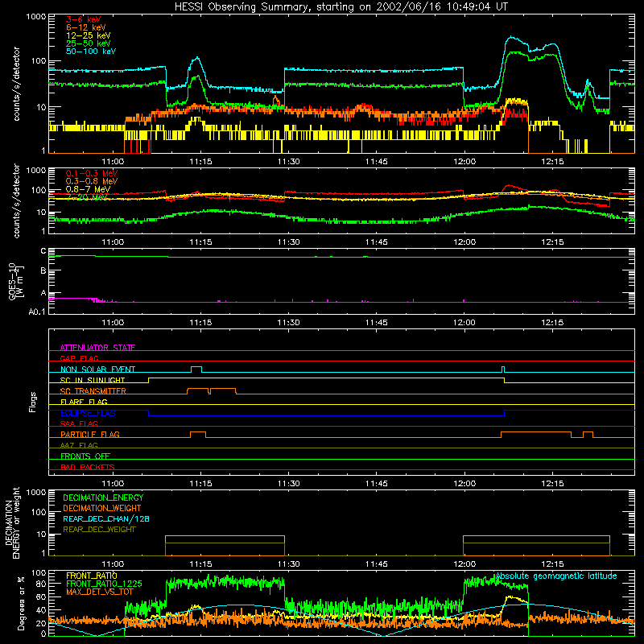Click the ATTENUATOR_STATE flag label
This screenshot has height=644, width=644.
click(x=97, y=348)
